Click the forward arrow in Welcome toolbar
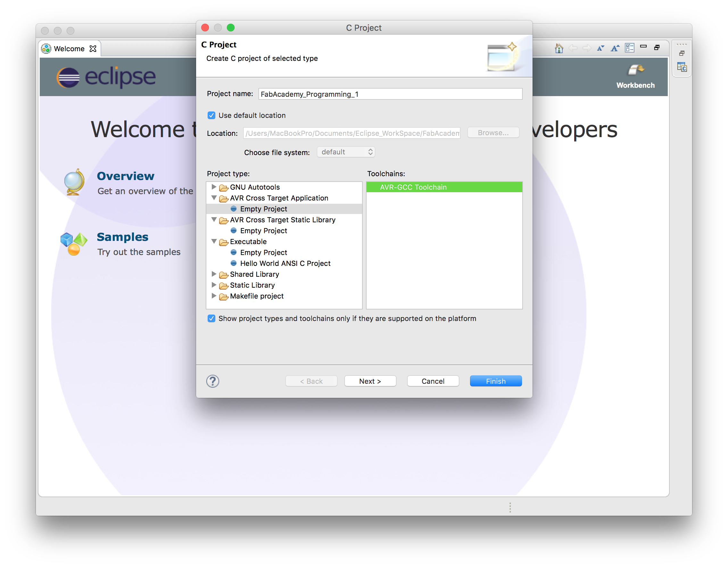This screenshot has height=567, width=728. (x=587, y=48)
